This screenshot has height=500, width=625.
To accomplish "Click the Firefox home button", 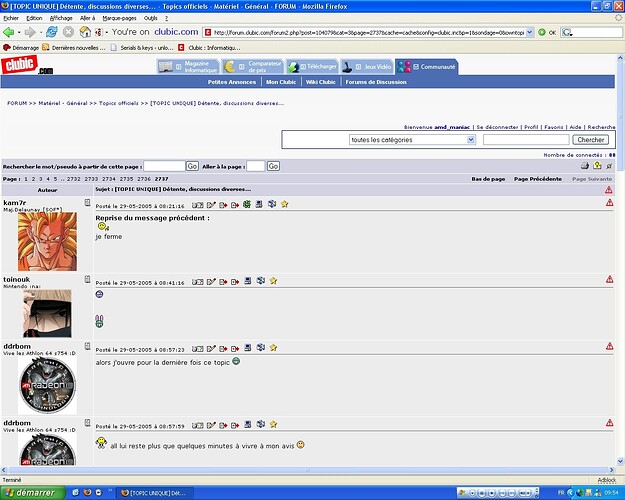I will click(x=85, y=32).
